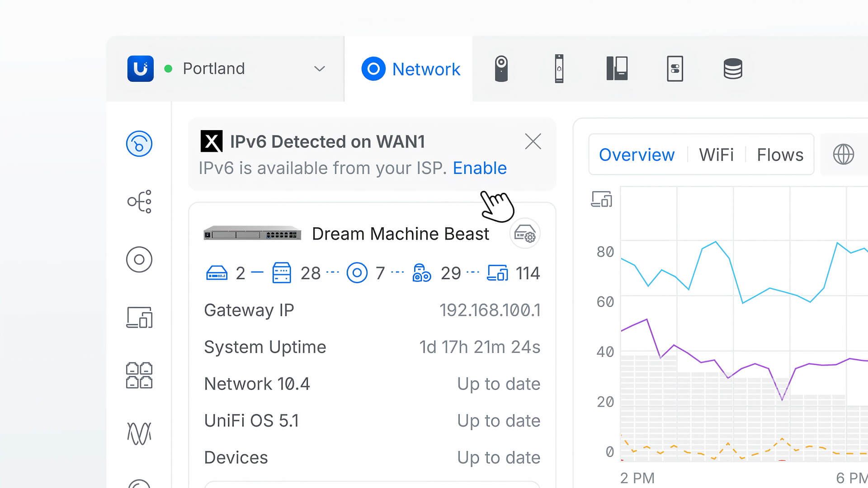Viewport: 868px width, 488px height.
Task: Click Network 10.4 Up to date status
Action: point(499,384)
